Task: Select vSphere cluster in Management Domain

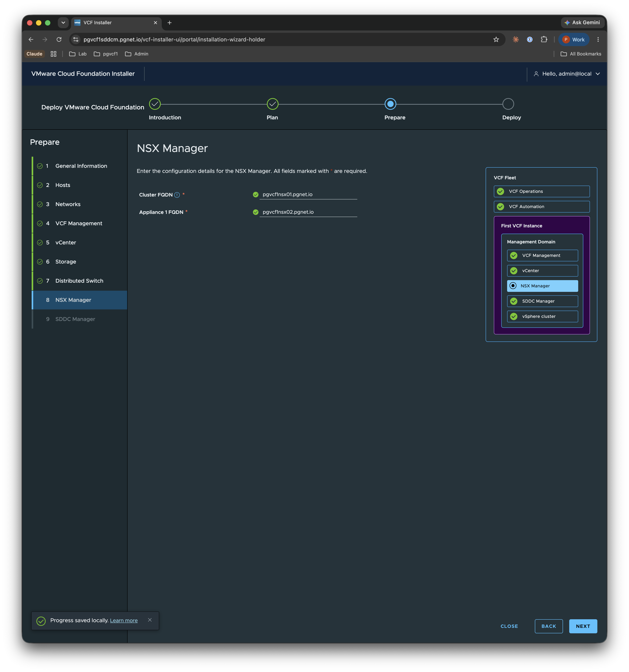Action: 542,316
